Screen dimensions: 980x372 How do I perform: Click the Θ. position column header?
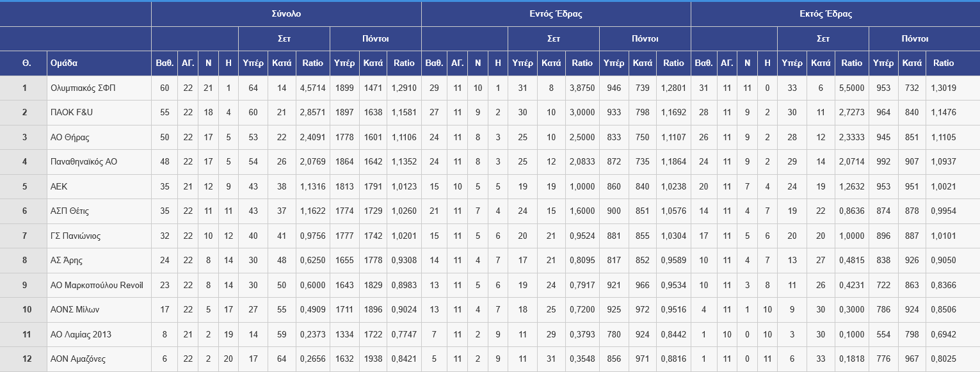tap(26, 63)
